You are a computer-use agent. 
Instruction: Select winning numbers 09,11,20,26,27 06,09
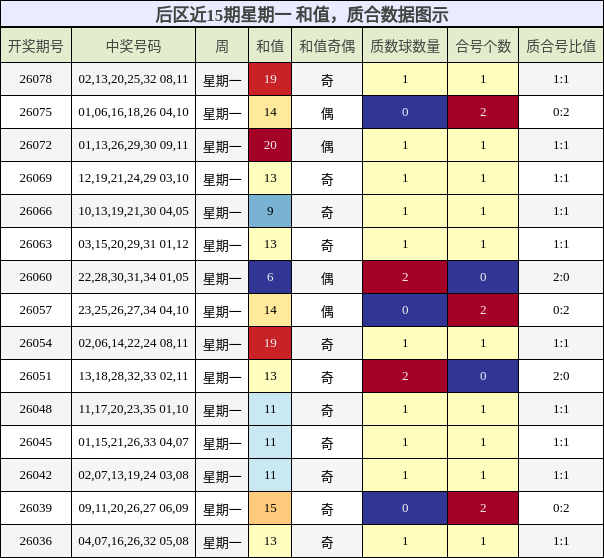click(x=133, y=508)
